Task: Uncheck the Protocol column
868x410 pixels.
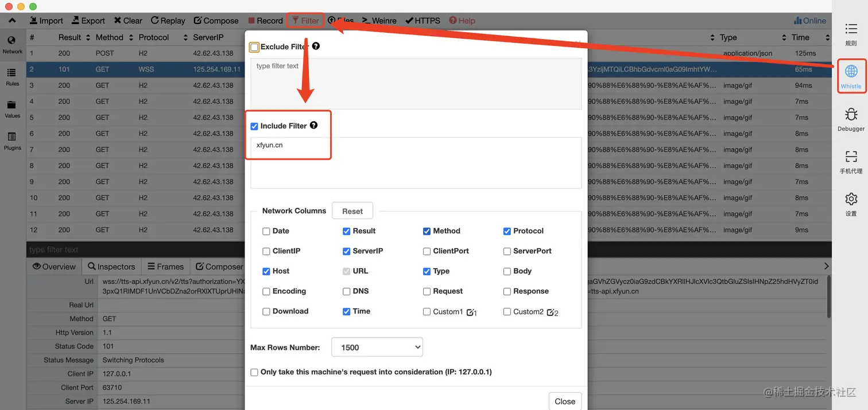Action: coord(507,231)
